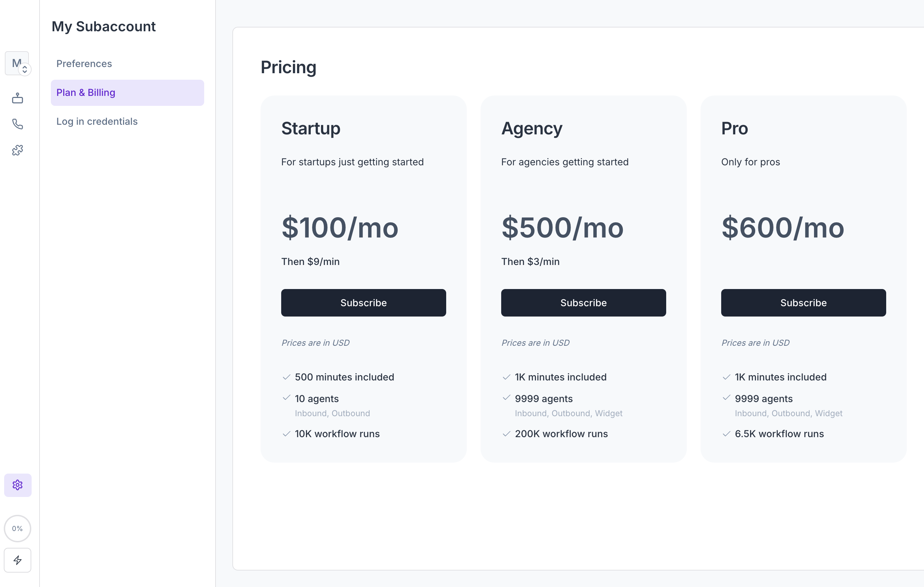924x587 pixels.
Task: Open the phone numbers section via phone icon
Action: [18, 124]
